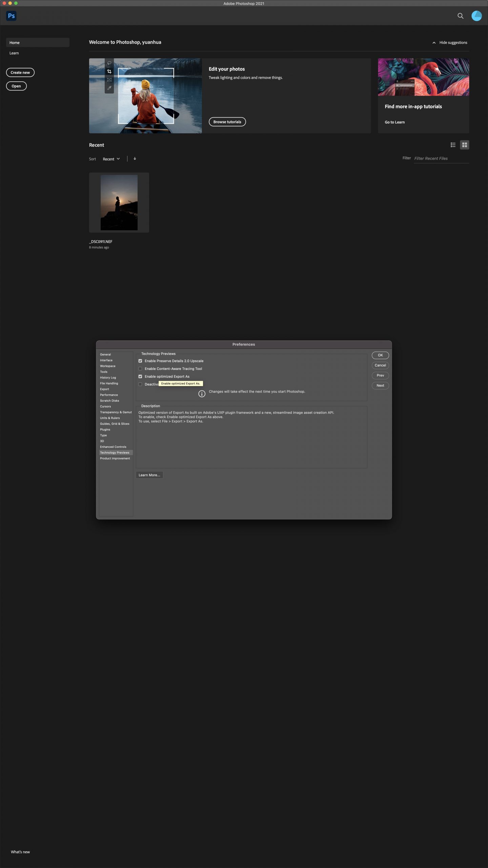This screenshot has height=868, width=488.
Task: Open the search magnifier icon
Action: pyautogui.click(x=460, y=16)
